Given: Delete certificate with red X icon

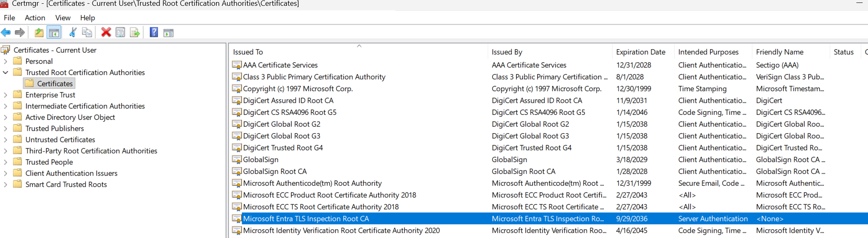Looking at the screenshot, I should [x=106, y=32].
